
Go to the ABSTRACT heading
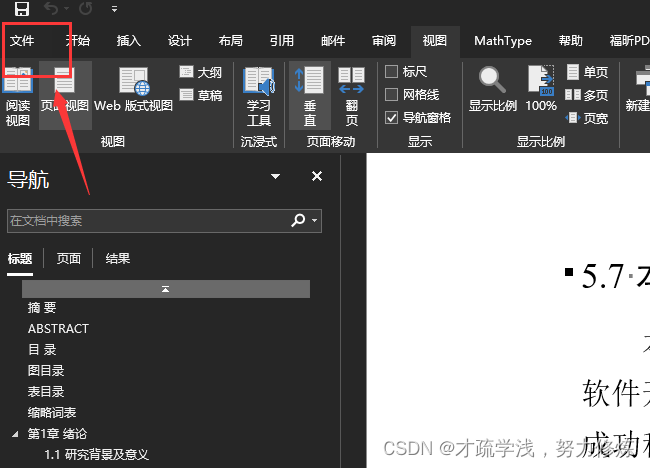point(58,329)
